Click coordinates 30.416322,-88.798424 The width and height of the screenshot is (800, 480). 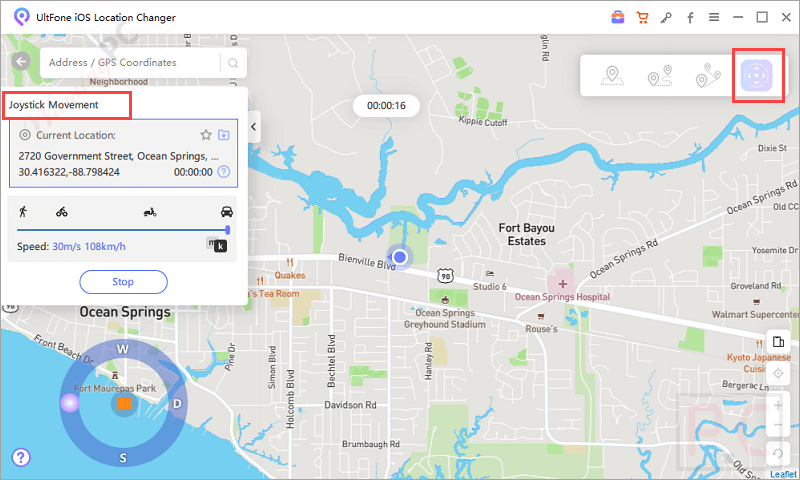69,172
